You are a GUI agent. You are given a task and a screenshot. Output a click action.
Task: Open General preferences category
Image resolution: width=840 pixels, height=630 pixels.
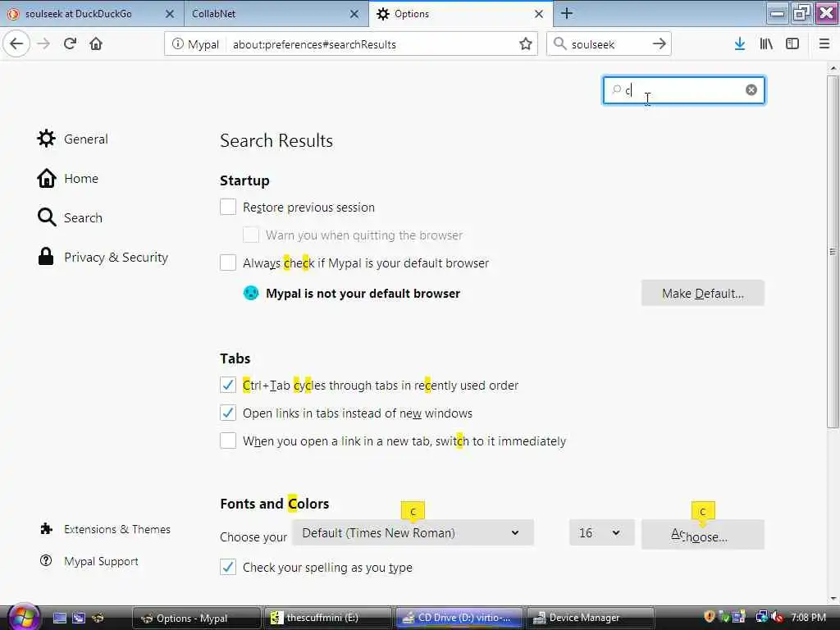(73, 139)
